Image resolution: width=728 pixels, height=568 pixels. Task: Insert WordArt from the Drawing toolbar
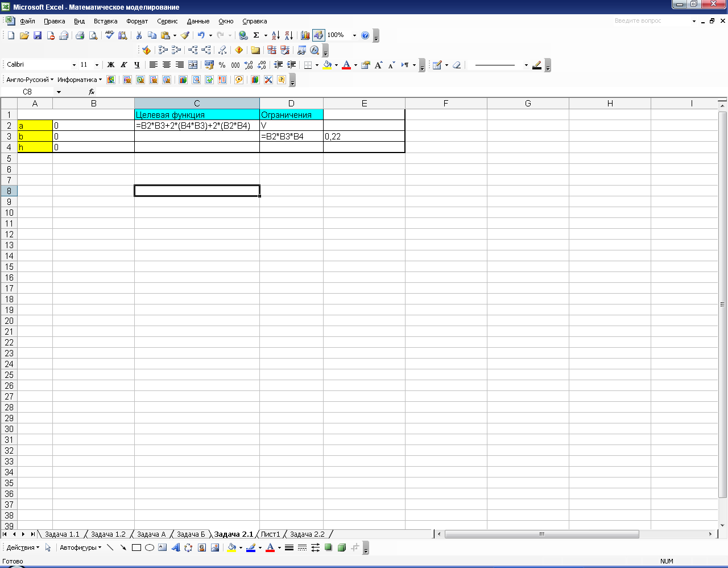tap(176, 548)
